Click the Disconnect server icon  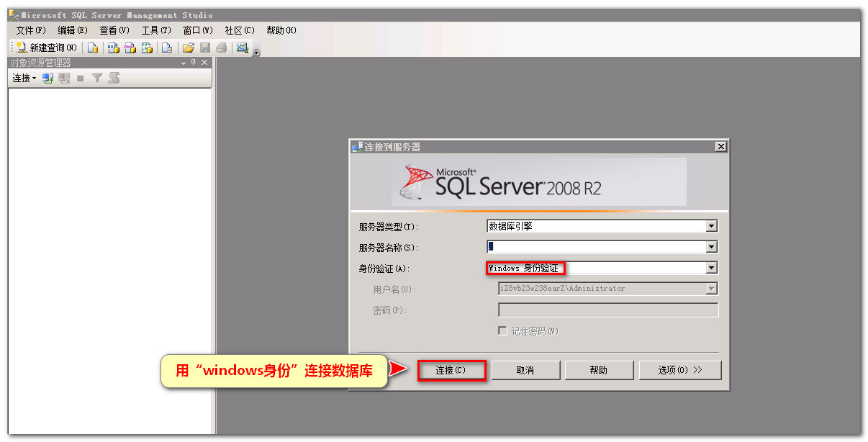point(64,78)
